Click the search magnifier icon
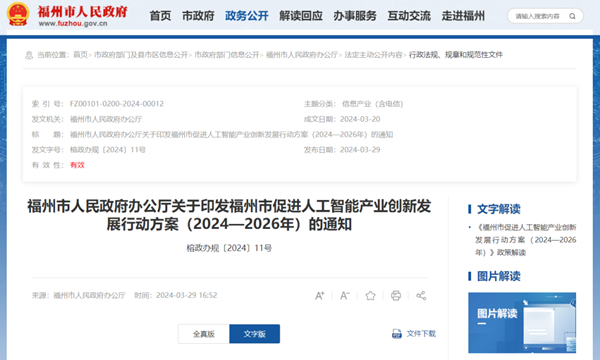 click(x=572, y=16)
